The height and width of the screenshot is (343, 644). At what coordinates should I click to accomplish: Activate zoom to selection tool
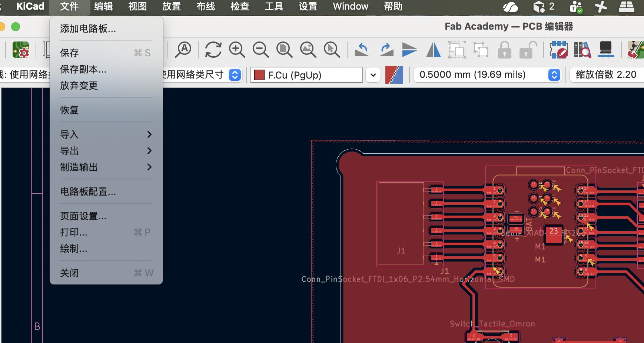(x=332, y=50)
